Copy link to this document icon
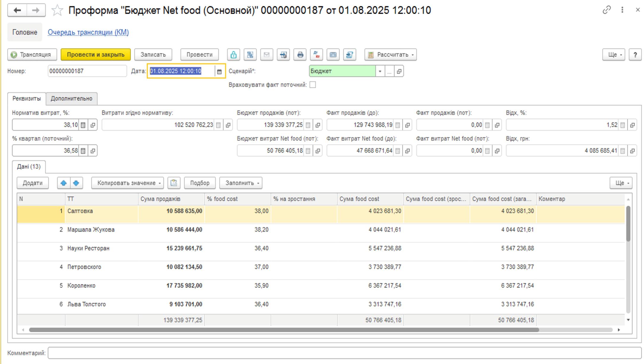Viewport: 644px width, 364px height. click(606, 10)
